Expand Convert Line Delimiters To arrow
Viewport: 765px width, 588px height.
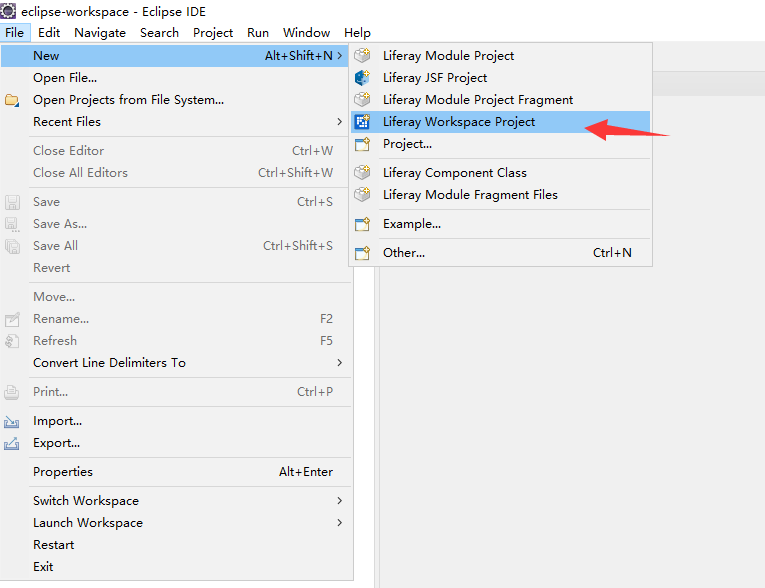340,363
